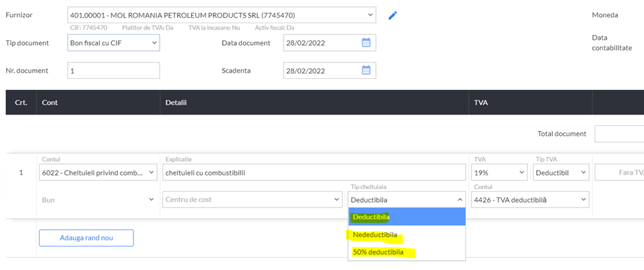Screen dimensions: 644x270
Task: Open the Tip TVA Deductibil dropdown
Action: (x=560, y=173)
